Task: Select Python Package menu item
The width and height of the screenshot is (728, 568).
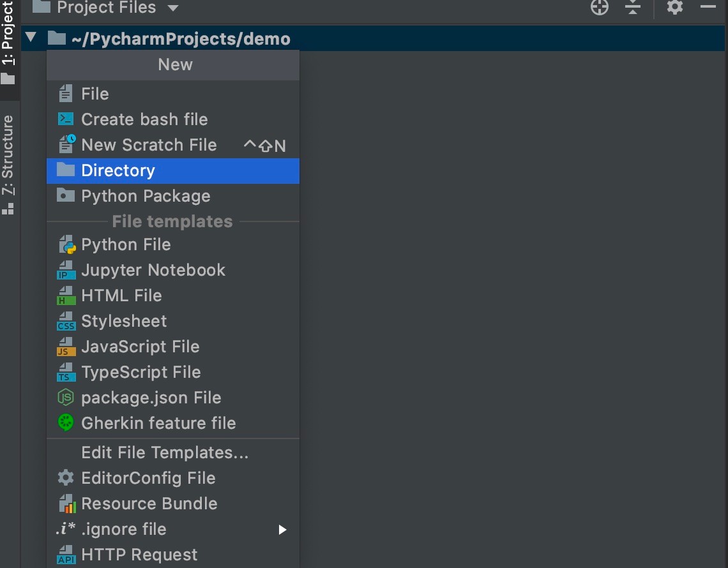Action: [x=173, y=196]
